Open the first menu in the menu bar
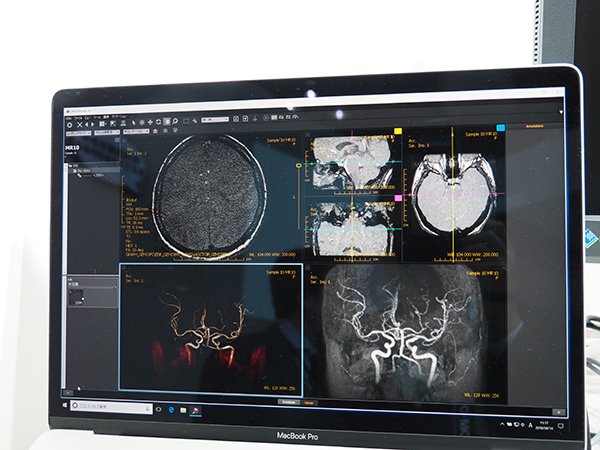The height and width of the screenshot is (450, 600). (x=69, y=116)
